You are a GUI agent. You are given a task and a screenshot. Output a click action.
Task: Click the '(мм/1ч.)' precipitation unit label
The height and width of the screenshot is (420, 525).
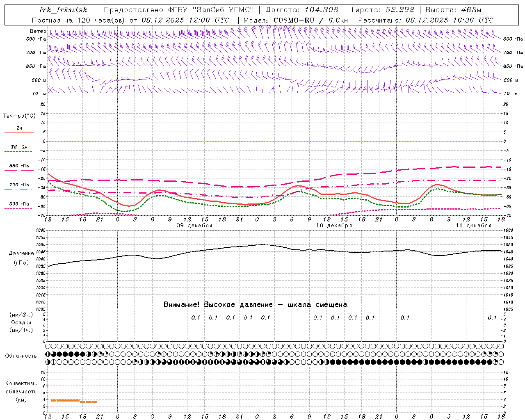(x=21, y=330)
